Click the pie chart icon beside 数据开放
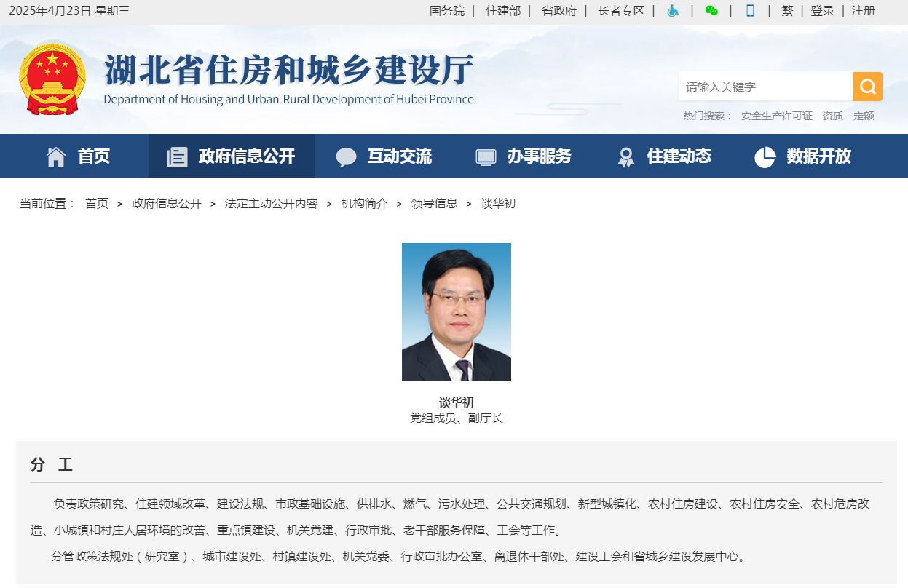The width and height of the screenshot is (908, 588). point(765,156)
